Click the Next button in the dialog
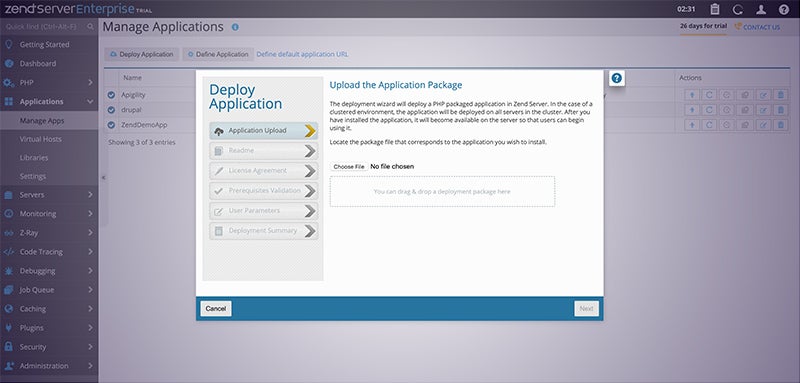 click(x=586, y=309)
